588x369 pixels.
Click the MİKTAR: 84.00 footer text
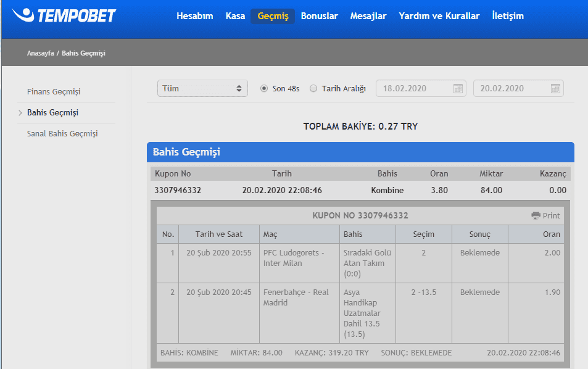256,353
